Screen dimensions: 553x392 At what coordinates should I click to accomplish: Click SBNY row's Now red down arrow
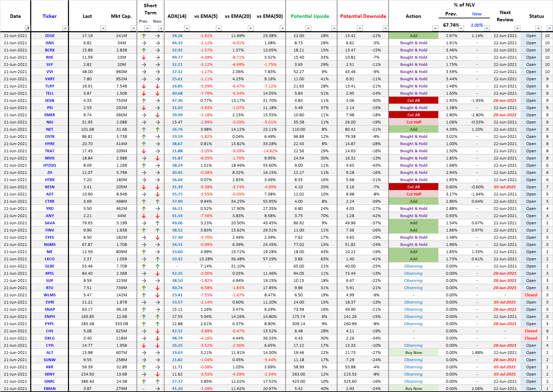[158, 374]
